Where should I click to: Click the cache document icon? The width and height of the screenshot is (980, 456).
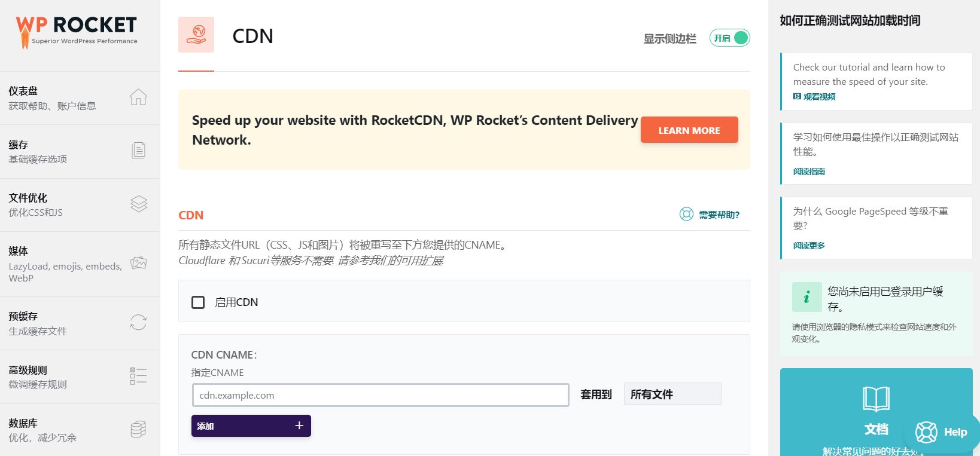[x=138, y=150]
